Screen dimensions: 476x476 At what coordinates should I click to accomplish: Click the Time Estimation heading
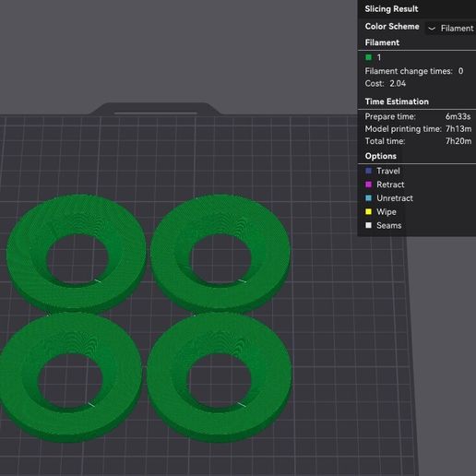pos(397,101)
